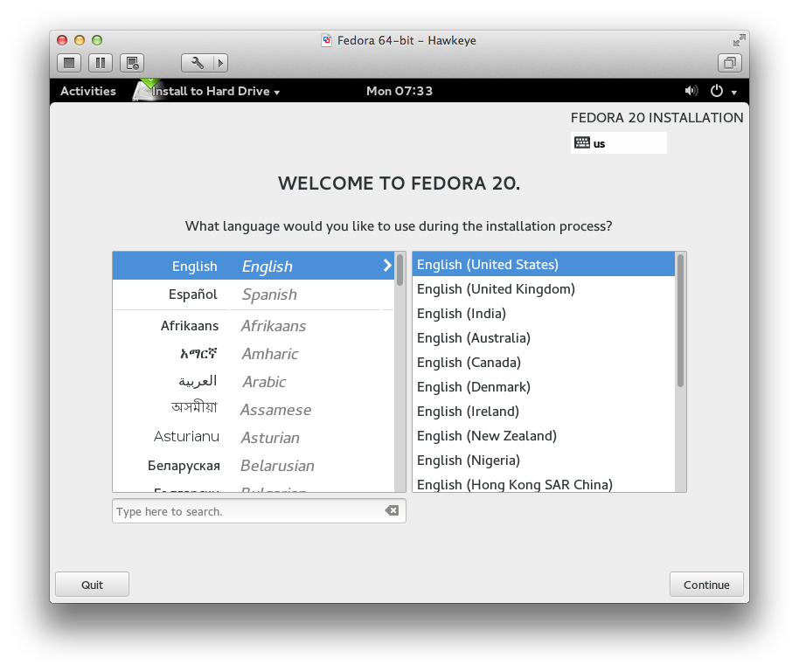
Task: Select English (Ireland) locale
Action: [x=544, y=411]
